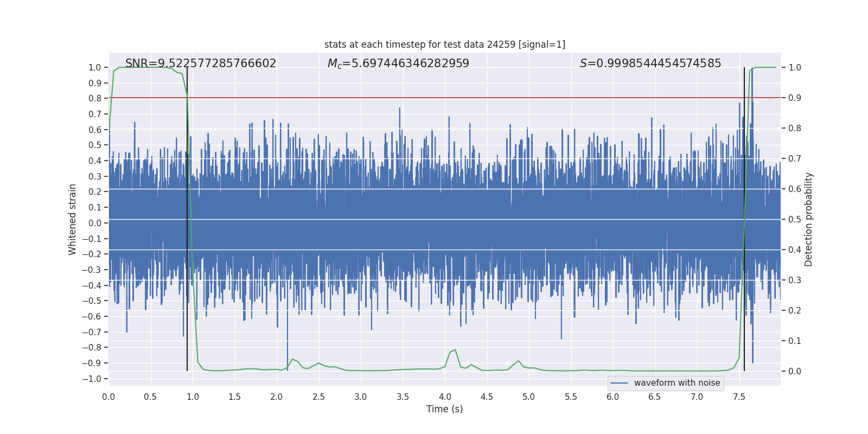Viewport: 868px width, 434px height.
Task: Select the S=0.9998 score annotation
Action: [650, 63]
